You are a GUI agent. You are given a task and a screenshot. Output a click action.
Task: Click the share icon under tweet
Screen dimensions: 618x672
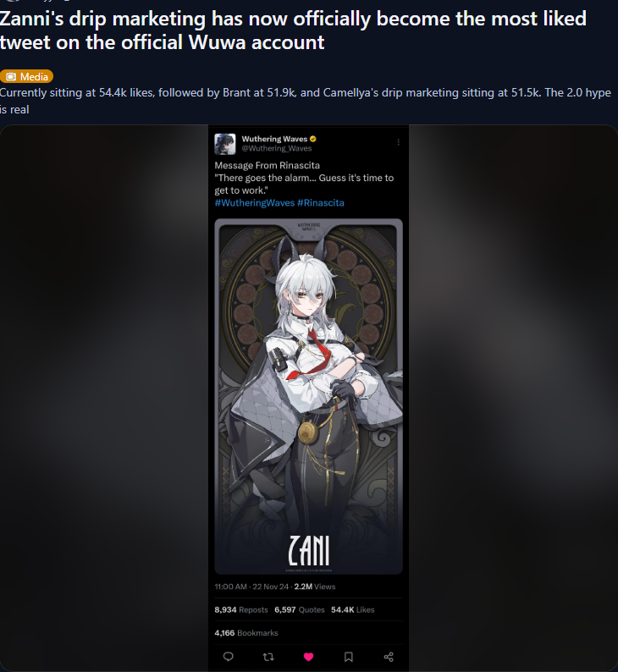coord(389,657)
